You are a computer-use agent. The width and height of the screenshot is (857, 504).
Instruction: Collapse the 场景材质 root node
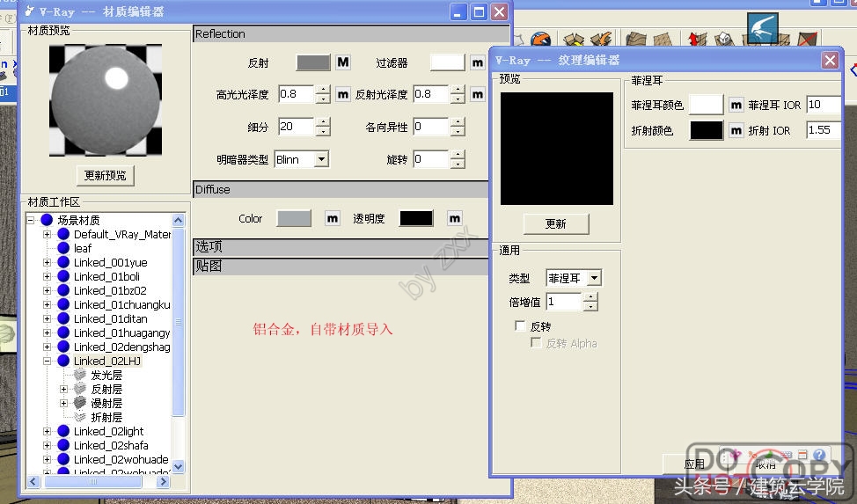(x=30, y=220)
